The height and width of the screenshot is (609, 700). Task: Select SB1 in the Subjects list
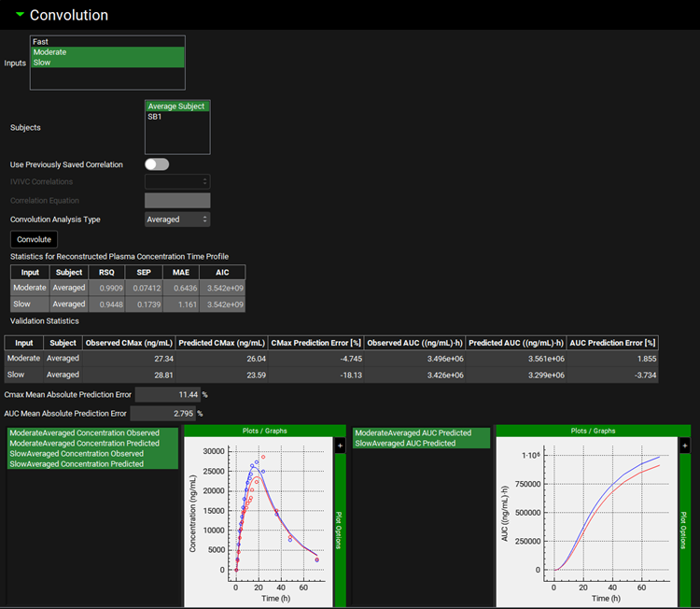(155, 117)
